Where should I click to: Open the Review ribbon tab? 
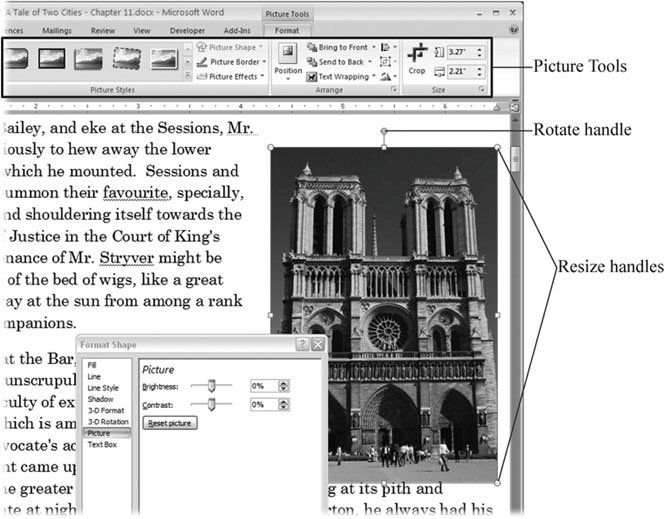pos(102,31)
